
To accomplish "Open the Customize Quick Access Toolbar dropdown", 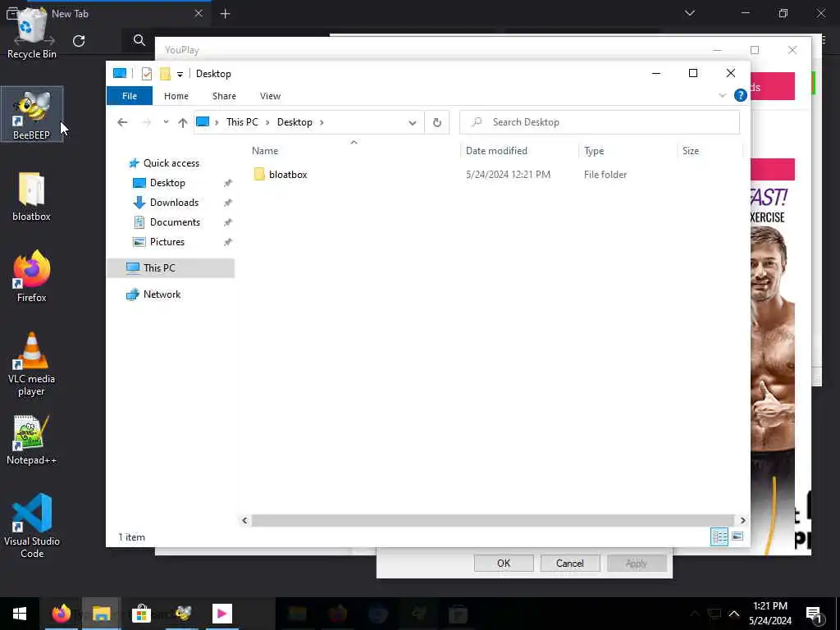I will point(180,74).
